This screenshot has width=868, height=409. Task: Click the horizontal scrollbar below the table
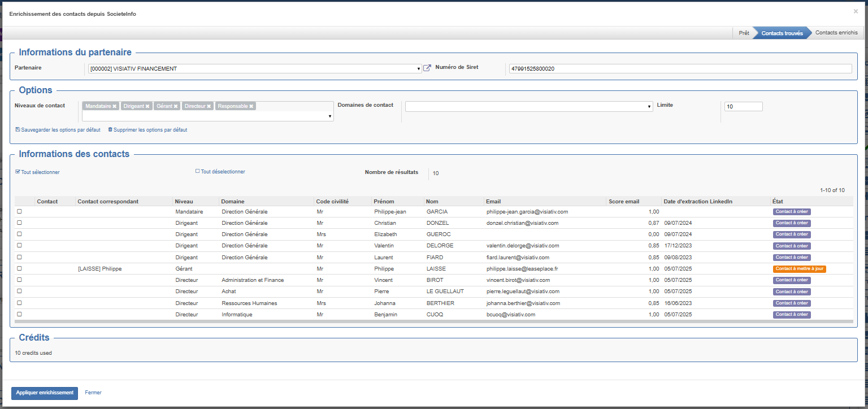pyautogui.click(x=434, y=321)
